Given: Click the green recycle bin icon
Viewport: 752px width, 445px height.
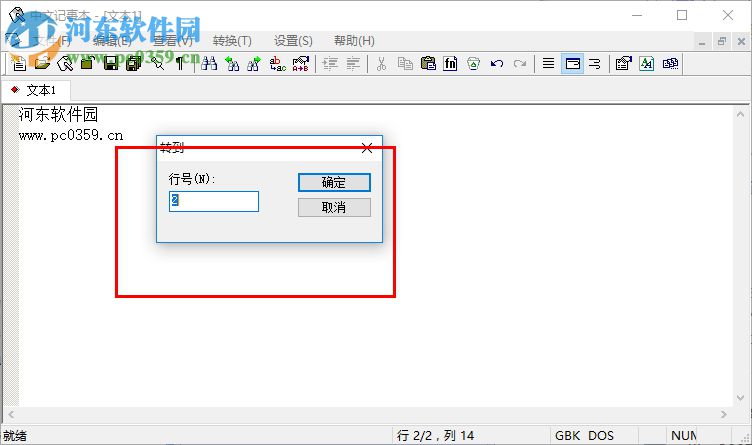Looking at the screenshot, I should (473, 63).
